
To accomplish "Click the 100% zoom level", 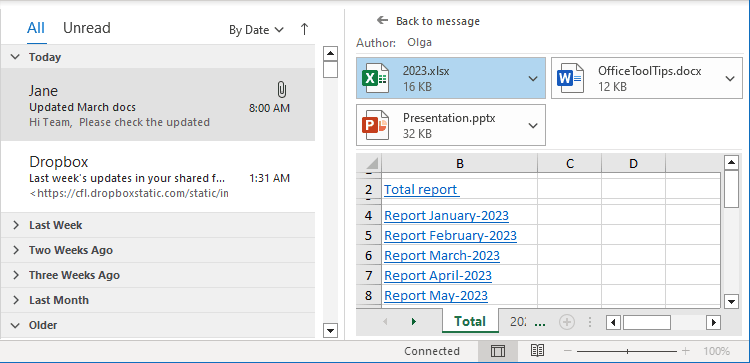I will coord(716,351).
